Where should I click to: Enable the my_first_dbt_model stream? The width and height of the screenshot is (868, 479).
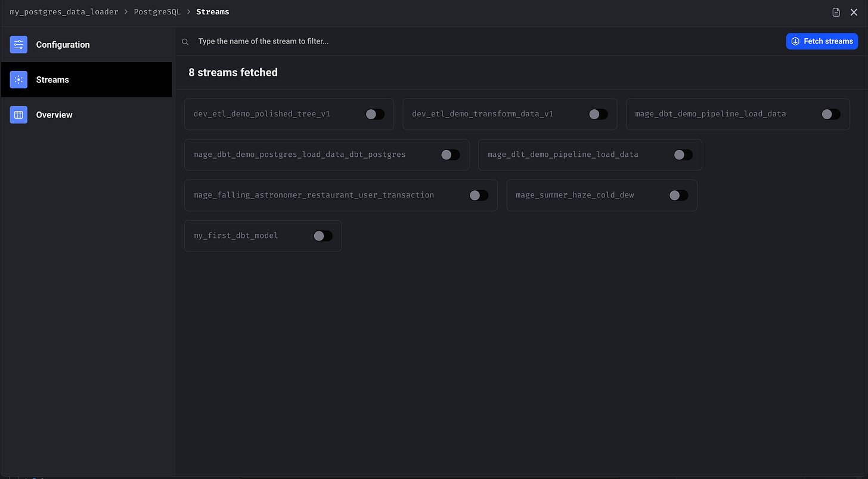pos(323,236)
